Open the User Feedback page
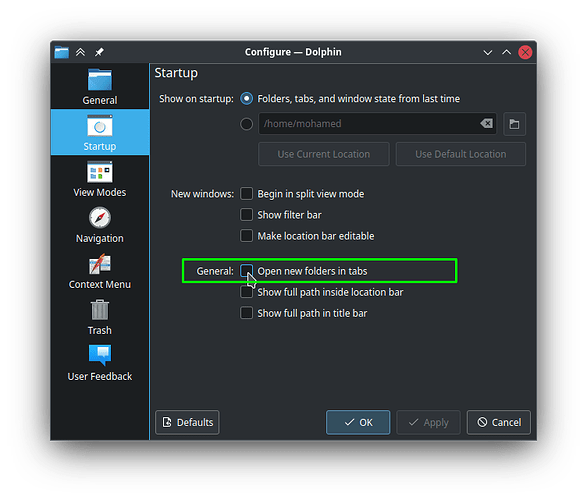Image resolution: width=586 pixels, height=500 pixels. click(100, 363)
